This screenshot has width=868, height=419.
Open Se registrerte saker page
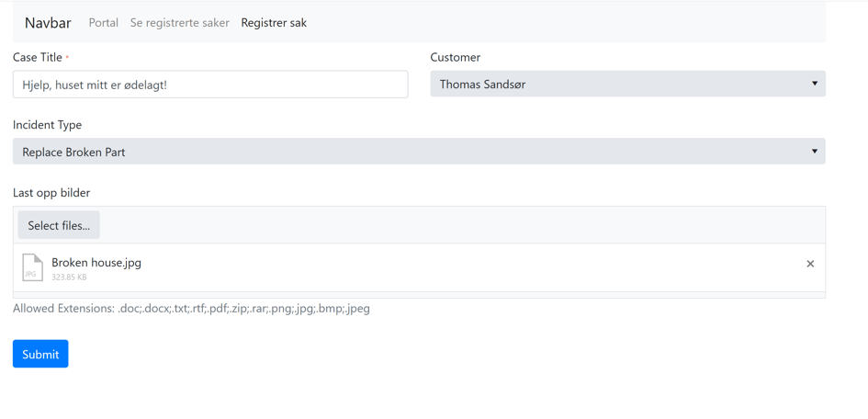tap(179, 23)
